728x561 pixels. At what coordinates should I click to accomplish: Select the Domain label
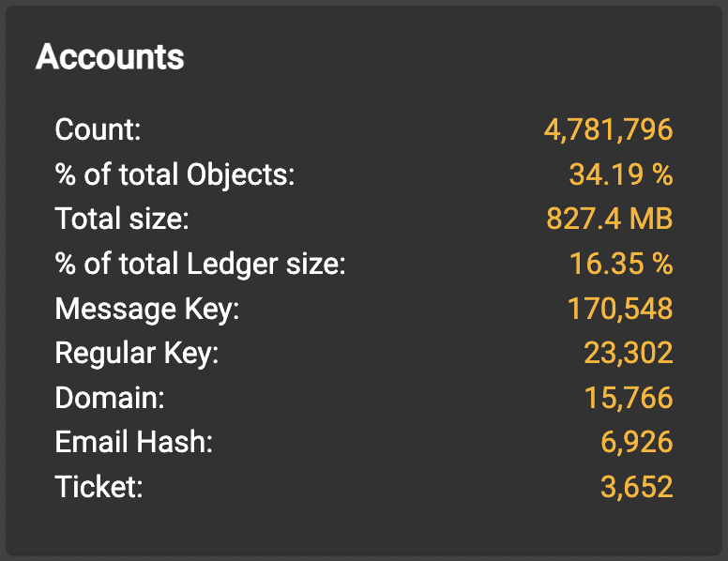pos(110,398)
